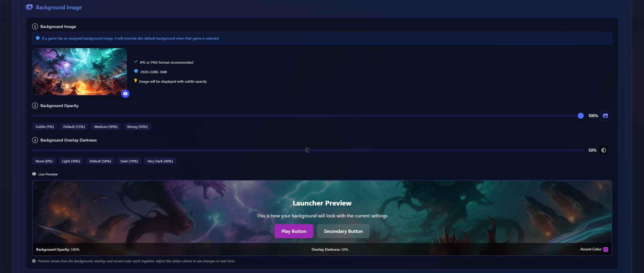The width and height of the screenshot is (644, 273).
Task: Select the Subtle (5%) opacity preset
Action: (45, 127)
